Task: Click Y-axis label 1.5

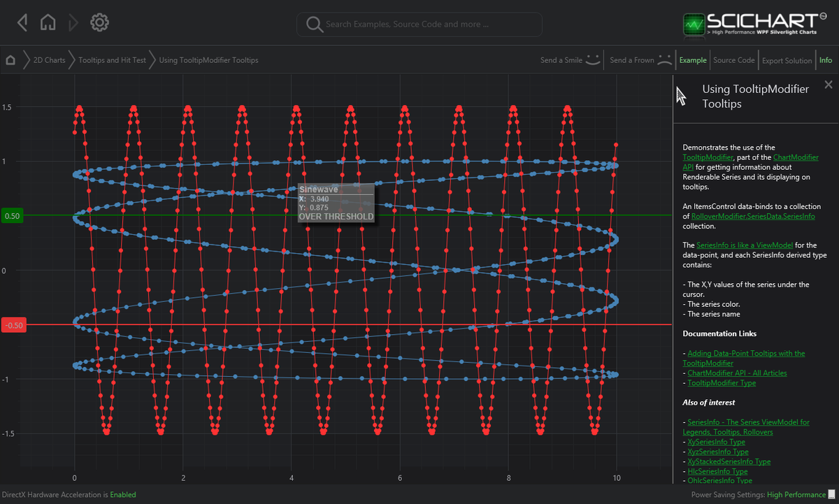Action: (x=6, y=108)
